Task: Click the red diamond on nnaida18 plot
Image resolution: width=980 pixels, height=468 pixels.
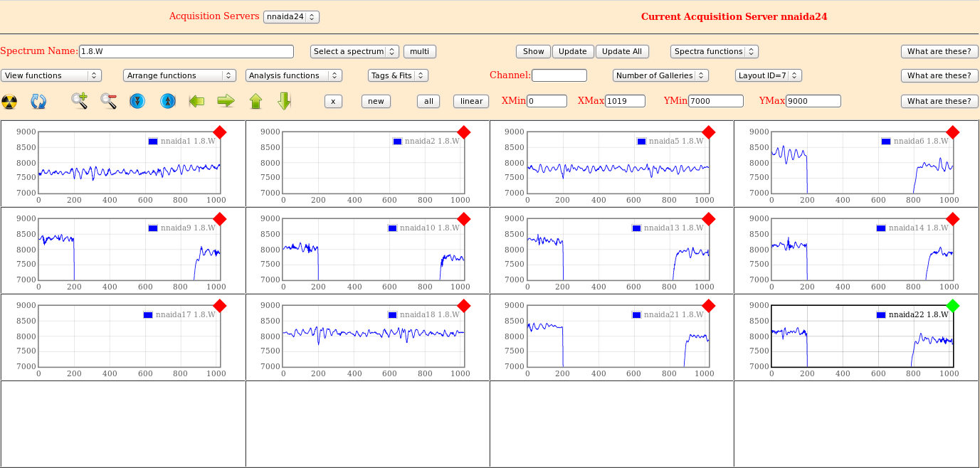Action: click(x=464, y=306)
